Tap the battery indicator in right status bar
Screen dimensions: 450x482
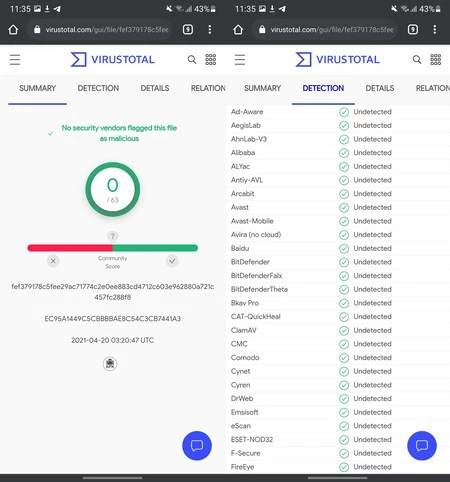click(438, 9)
